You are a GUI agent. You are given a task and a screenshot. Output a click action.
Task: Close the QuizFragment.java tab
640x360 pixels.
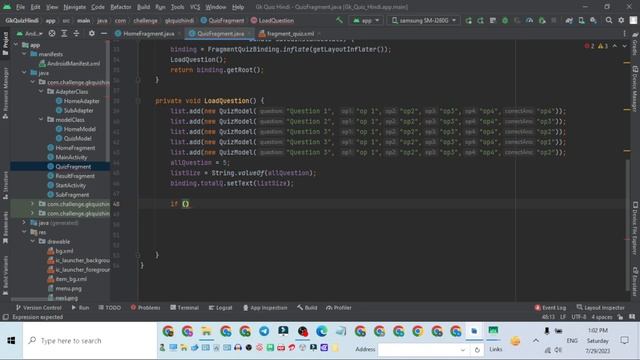pyautogui.click(x=249, y=33)
